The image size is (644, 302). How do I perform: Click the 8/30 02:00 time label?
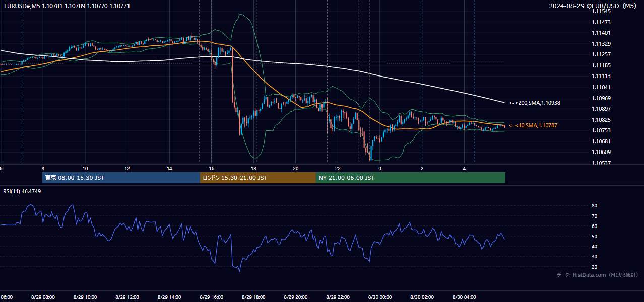click(422, 297)
